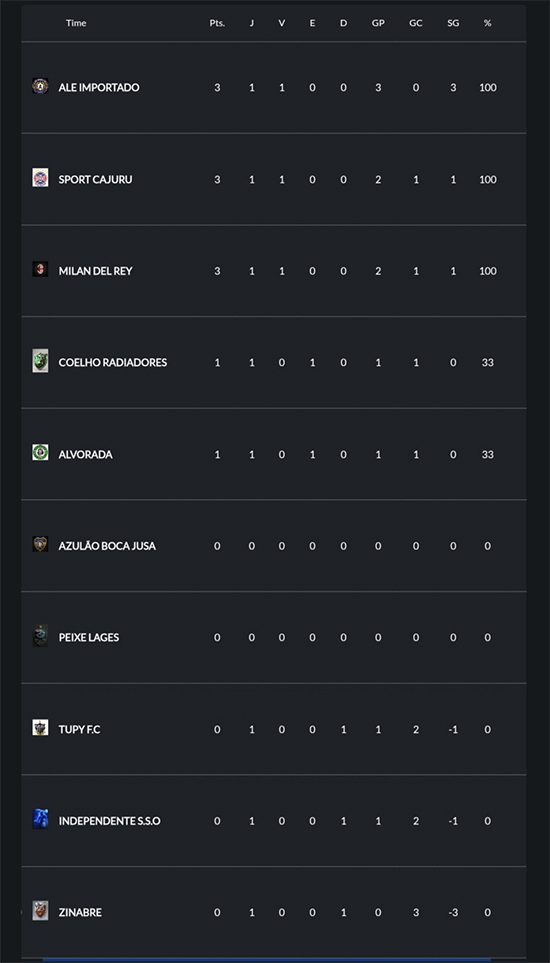Click the ALVORADA green team crest
Screen dimensions: 550x963
click(40, 453)
